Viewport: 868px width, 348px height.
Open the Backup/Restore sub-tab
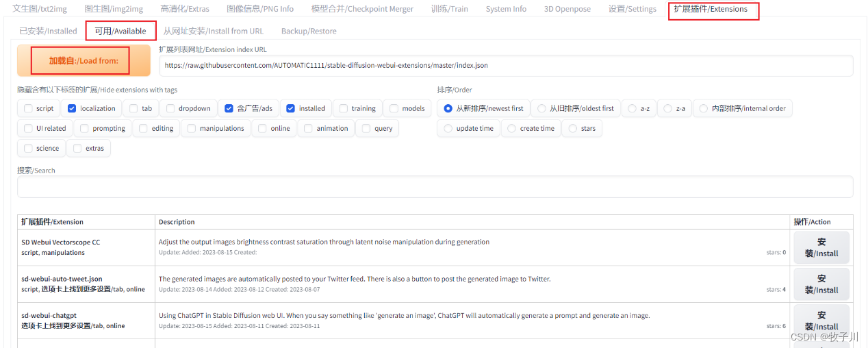tap(309, 31)
